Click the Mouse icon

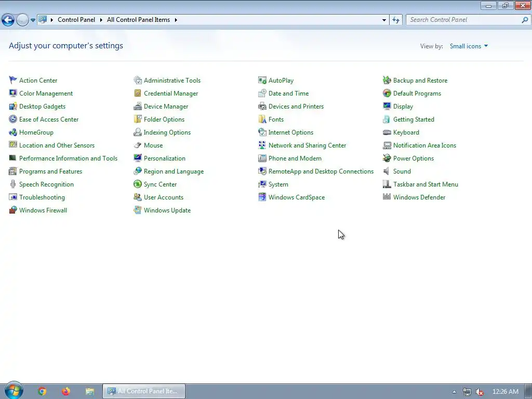click(137, 145)
